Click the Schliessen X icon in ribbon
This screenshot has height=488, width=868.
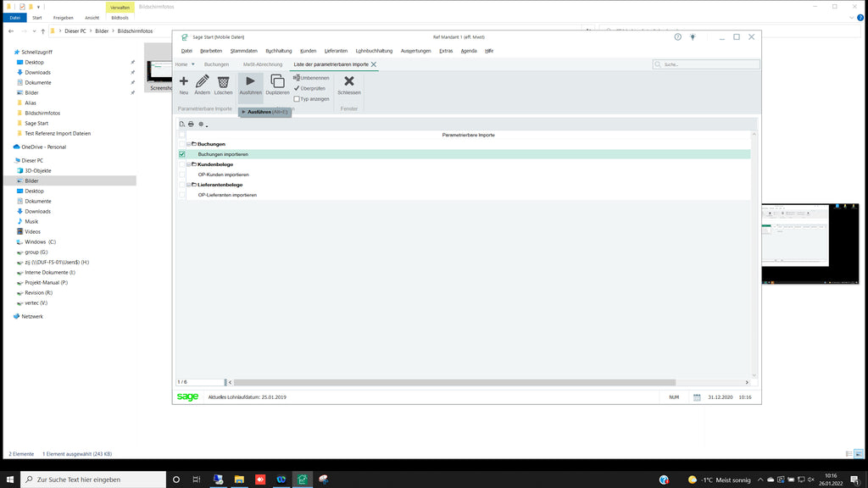click(x=348, y=81)
